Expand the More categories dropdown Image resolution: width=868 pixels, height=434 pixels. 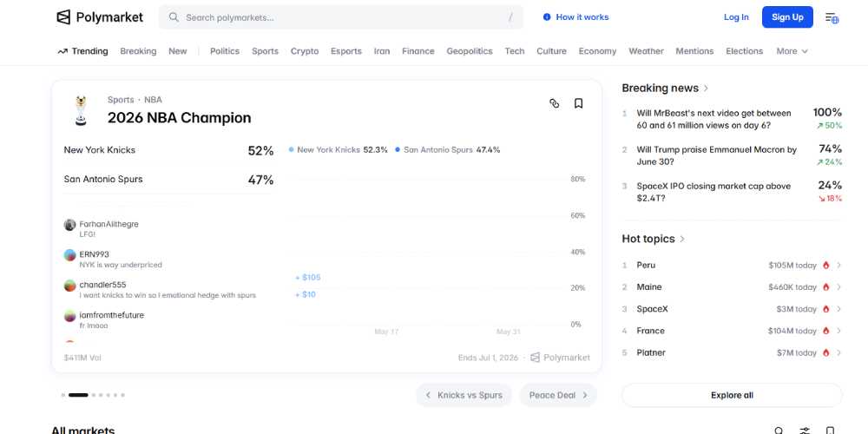792,51
